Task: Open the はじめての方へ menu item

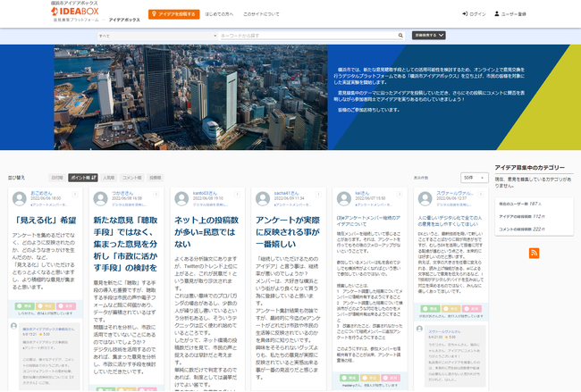Action: click(x=219, y=15)
